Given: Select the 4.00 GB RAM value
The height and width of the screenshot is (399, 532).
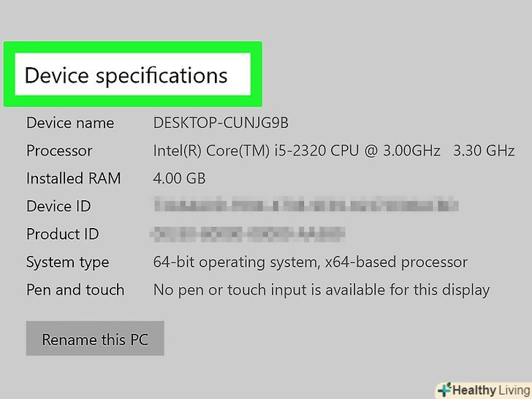Looking at the screenshot, I should point(179,178).
